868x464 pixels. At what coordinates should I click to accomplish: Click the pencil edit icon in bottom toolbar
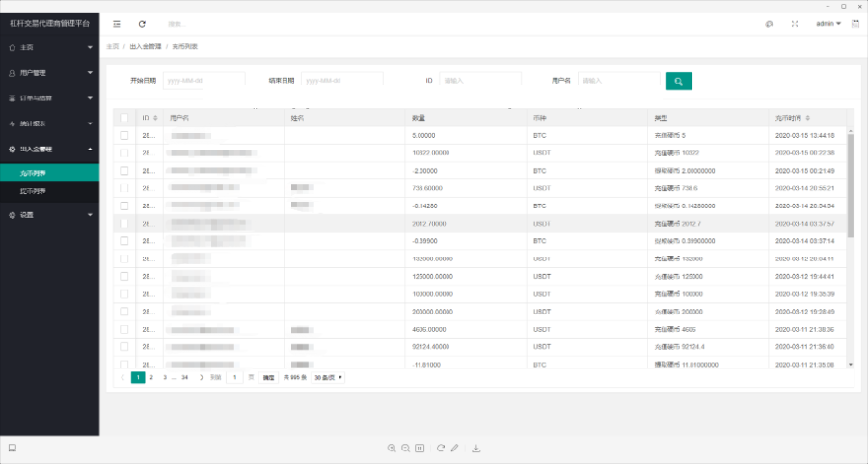click(x=454, y=448)
